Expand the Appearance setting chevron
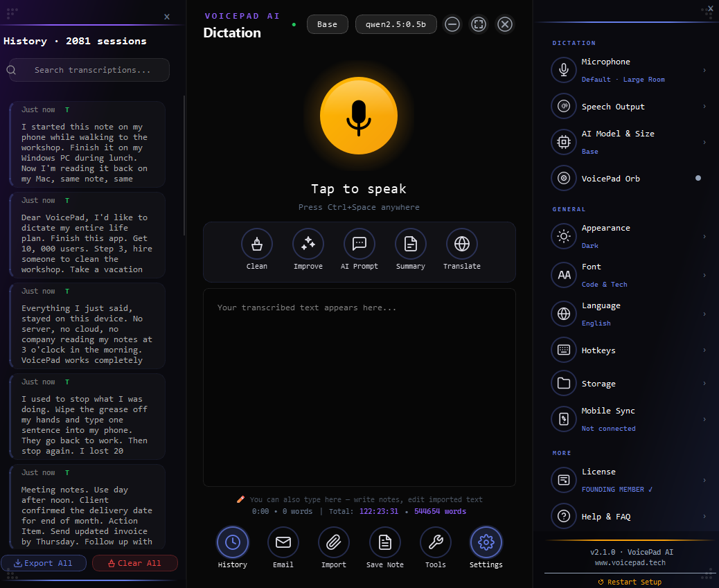The width and height of the screenshot is (719, 588). 704,236
